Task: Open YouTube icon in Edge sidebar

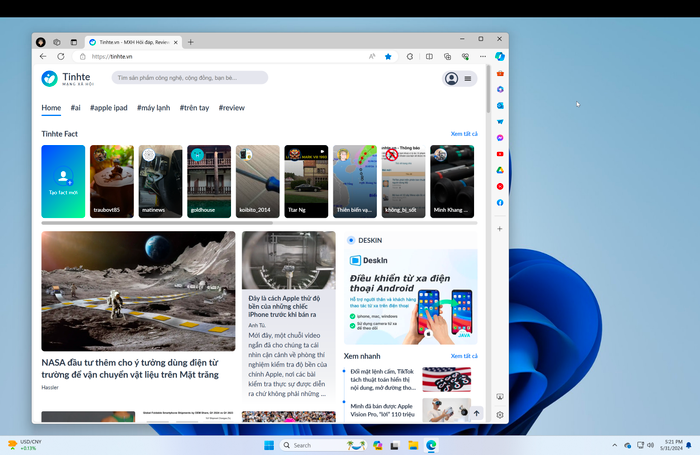Action: point(500,154)
